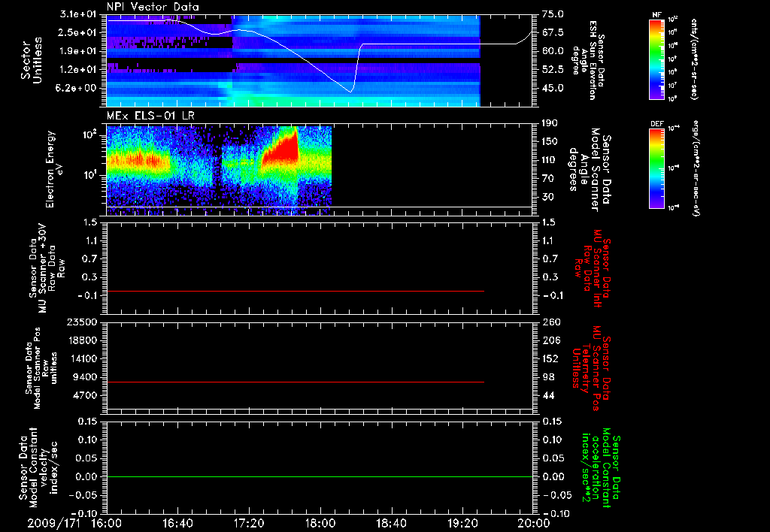Click the "cnts/(cm**2-sr-sec)" units label
Screen dimensions: 770x532
pos(694,59)
